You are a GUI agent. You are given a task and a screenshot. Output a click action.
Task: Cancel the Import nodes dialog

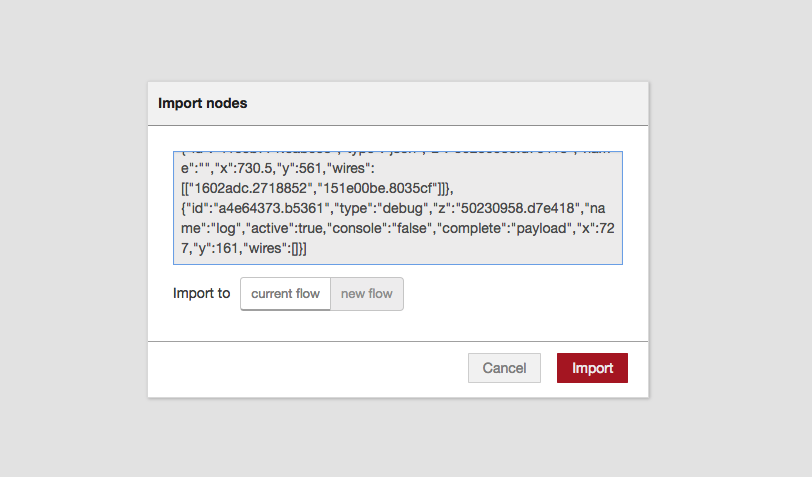point(504,368)
